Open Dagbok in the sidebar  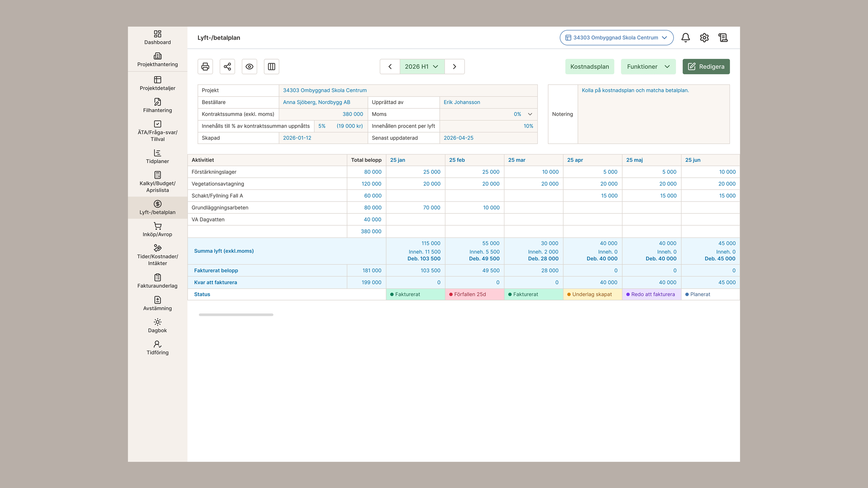(x=157, y=326)
